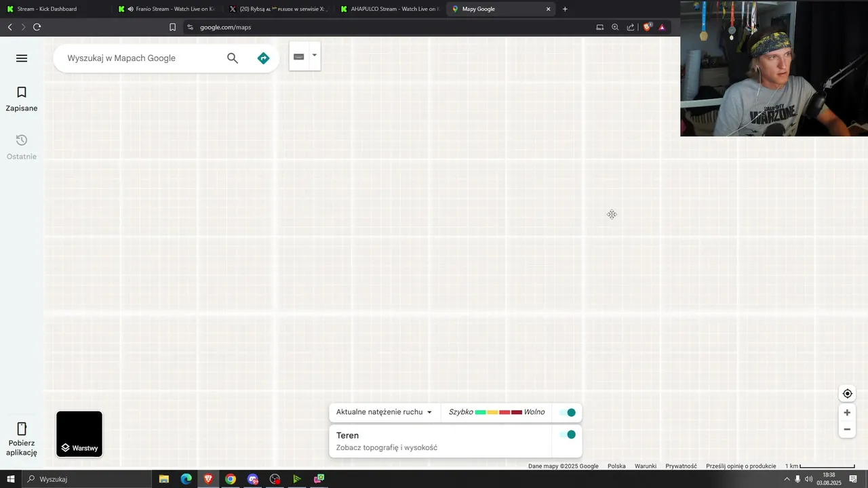Viewport: 868px width, 488px height.
Task: Open the Warunki terms link
Action: click(x=646, y=466)
